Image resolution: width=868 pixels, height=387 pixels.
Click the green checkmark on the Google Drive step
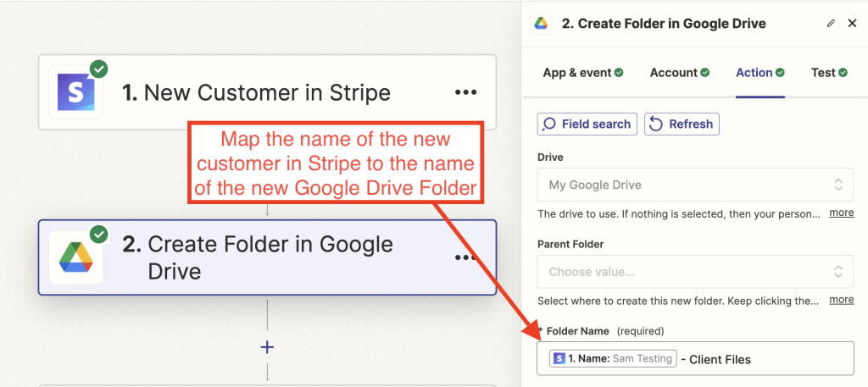(99, 235)
